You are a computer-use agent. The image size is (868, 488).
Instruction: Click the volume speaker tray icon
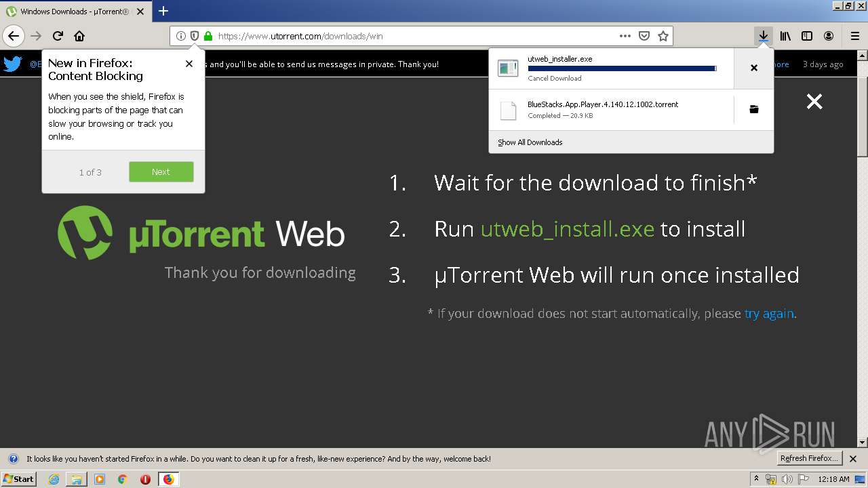tap(787, 479)
